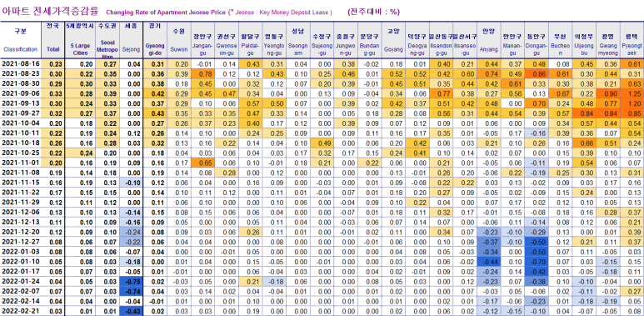Select the '5 Large Cities' column header

(x=80, y=40)
